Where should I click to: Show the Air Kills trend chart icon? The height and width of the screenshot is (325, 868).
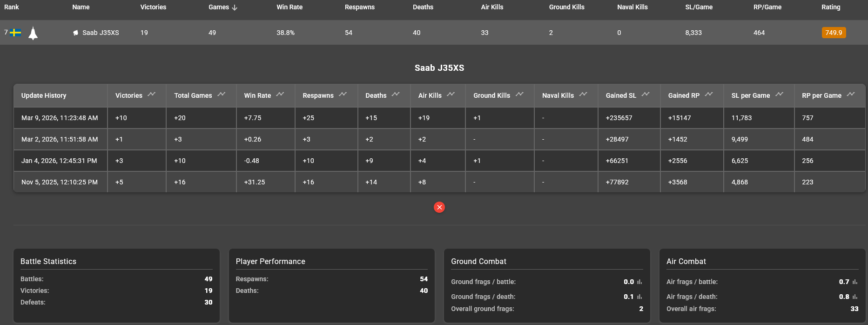(451, 95)
